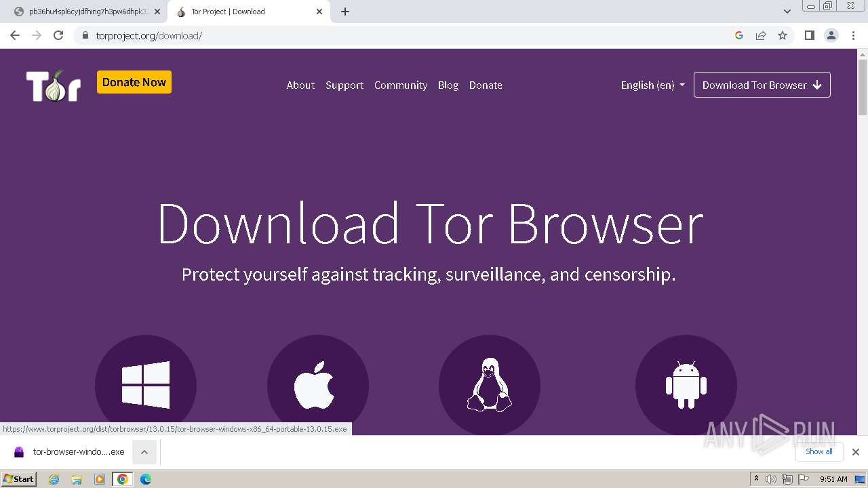Open a new browser tab
Screen dimensions: 868x488
(345, 12)
